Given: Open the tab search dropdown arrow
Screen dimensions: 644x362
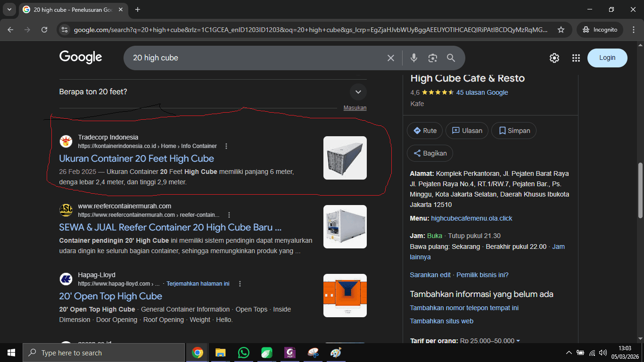Looking at the screenshot, I should click(x=9, y=9).
